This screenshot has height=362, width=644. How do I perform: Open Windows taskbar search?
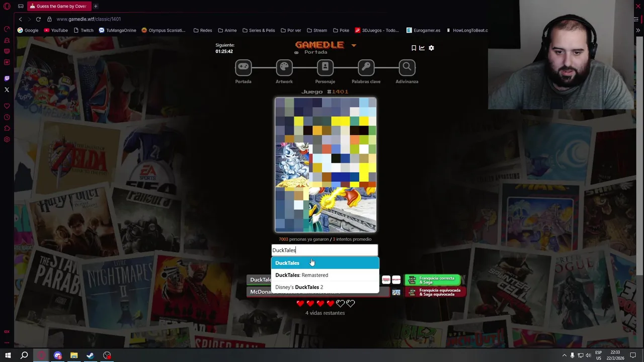24,355
